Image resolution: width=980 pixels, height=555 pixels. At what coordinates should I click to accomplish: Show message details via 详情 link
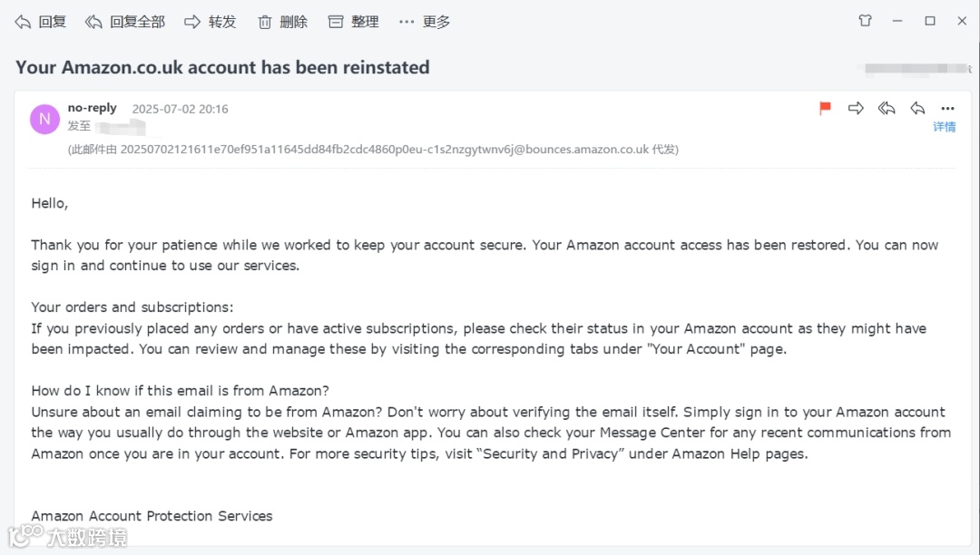945,127
